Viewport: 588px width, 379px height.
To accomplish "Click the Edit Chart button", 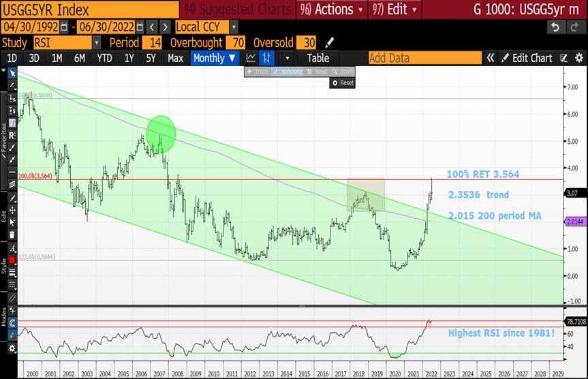I will click(x=527, y=58).
